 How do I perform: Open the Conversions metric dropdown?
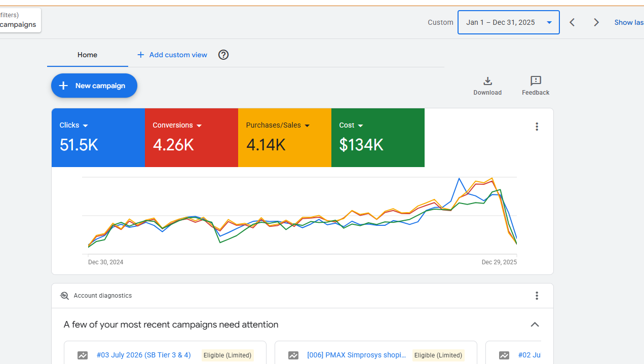coord(199,126)
